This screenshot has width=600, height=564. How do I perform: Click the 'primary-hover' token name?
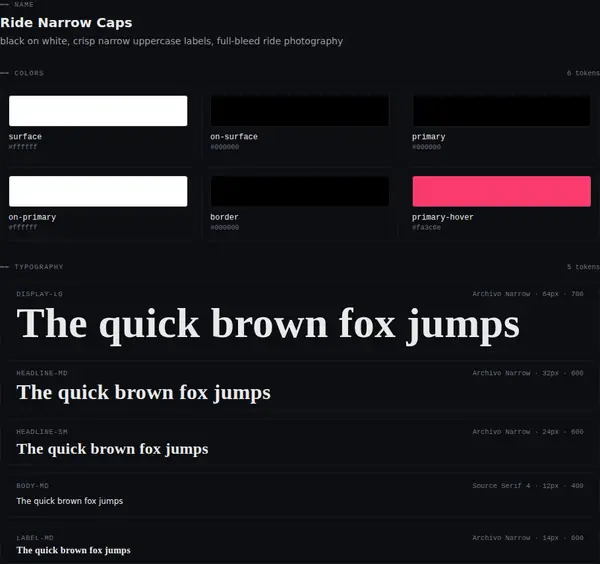tap(443, 217)
